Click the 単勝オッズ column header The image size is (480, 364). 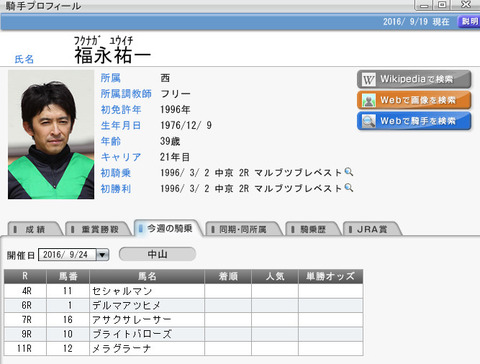pyautogui.click(x=331, y=276)
